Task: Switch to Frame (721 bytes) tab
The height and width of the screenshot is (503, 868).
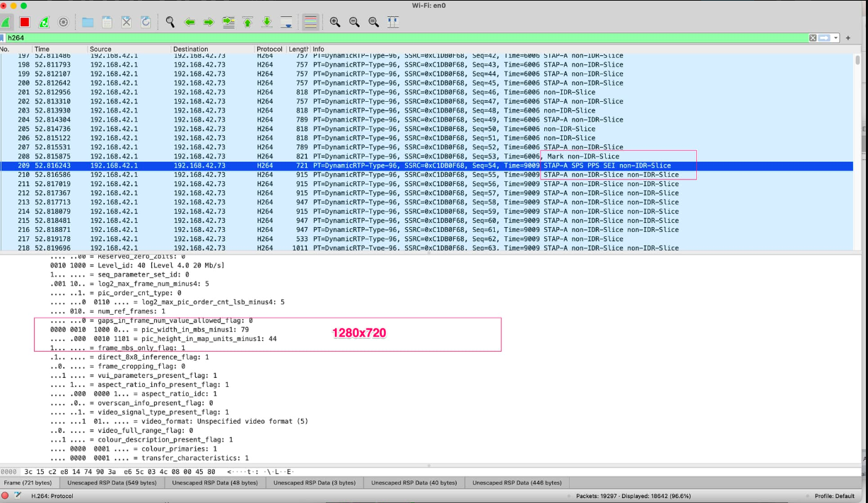Action: click(28, 482)
